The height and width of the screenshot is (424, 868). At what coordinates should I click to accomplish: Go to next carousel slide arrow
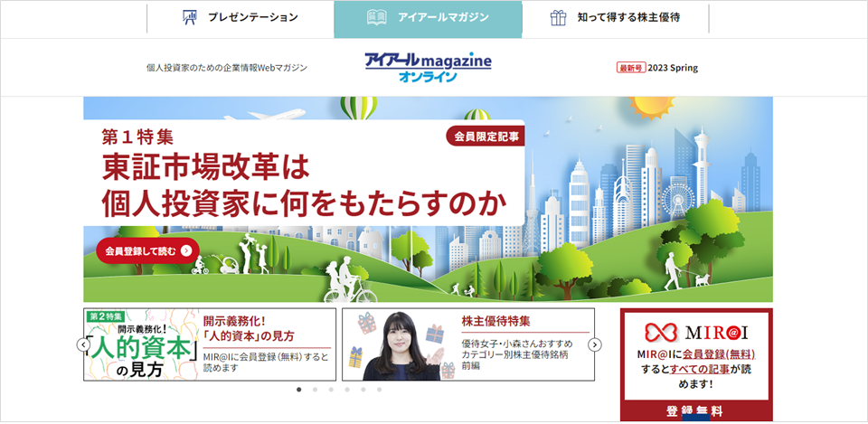[595, 344]
